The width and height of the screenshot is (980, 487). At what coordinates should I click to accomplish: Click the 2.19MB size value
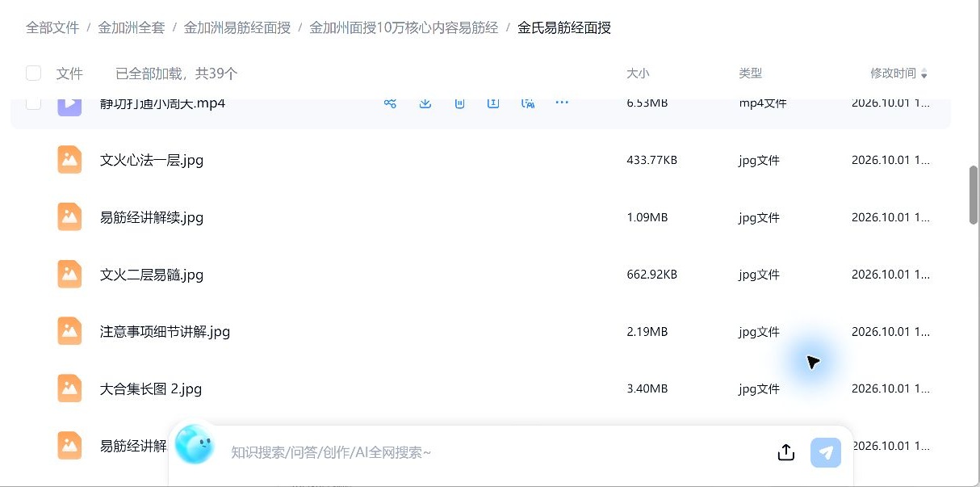pos(647,331)
